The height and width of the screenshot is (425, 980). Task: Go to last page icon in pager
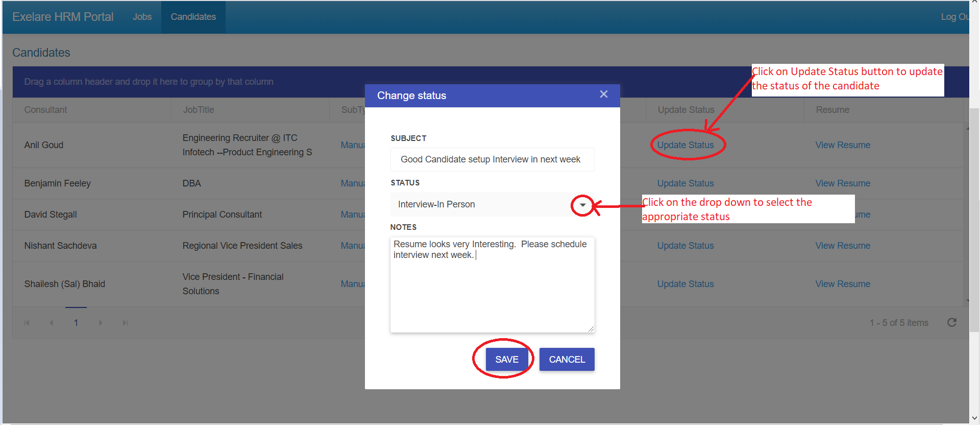[125, 323]
